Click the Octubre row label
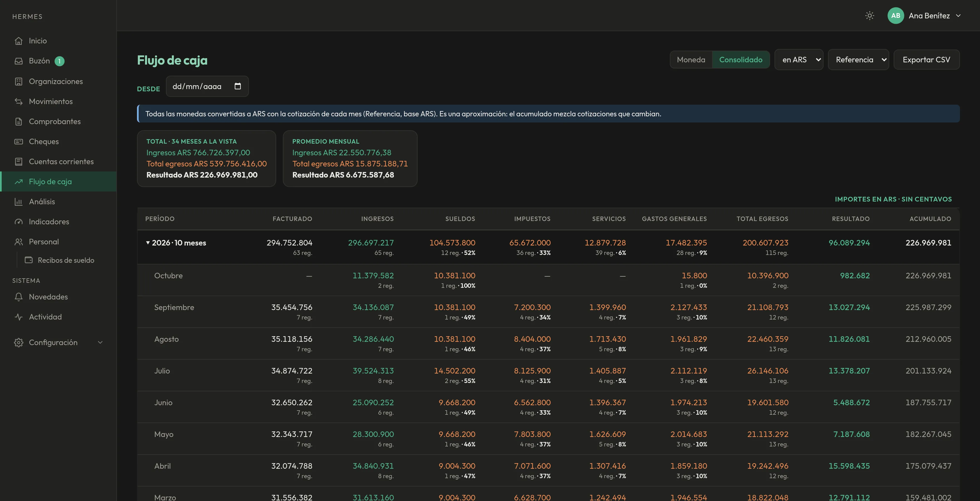Image resolution: width=980 pixels, height=501 pixels. [x=168, y=276]
